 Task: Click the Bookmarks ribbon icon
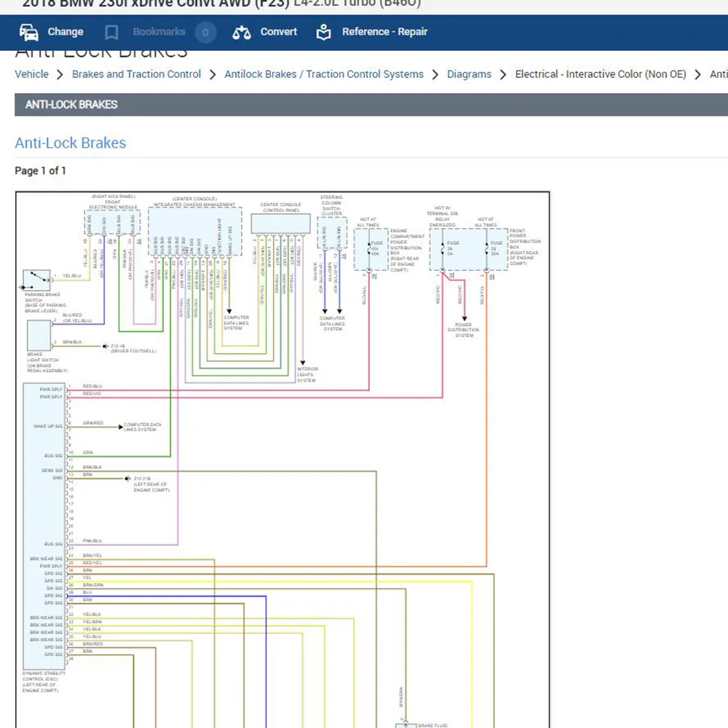(111, 32)
